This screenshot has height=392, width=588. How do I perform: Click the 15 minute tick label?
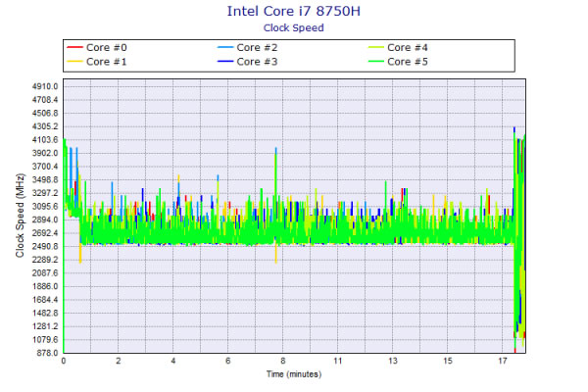(448, 361)
